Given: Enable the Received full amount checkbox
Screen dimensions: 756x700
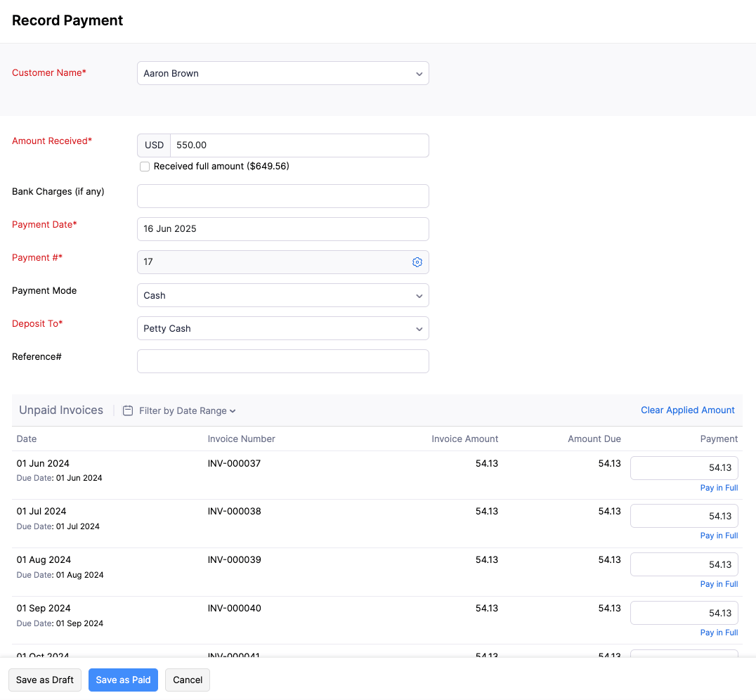Looking at the screenshot, I should click(145, 167).
